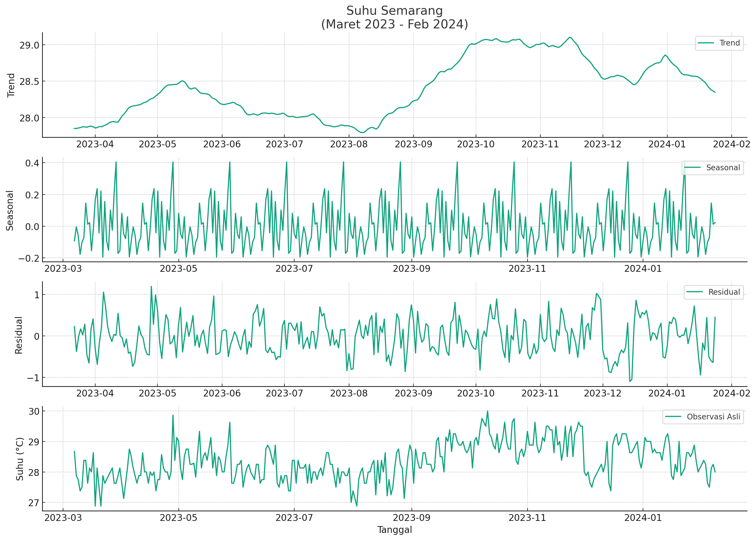756x540 pixels.
Task: Click "2023-10" date tick below Trend plot
Action: click(x=476, y=144)
